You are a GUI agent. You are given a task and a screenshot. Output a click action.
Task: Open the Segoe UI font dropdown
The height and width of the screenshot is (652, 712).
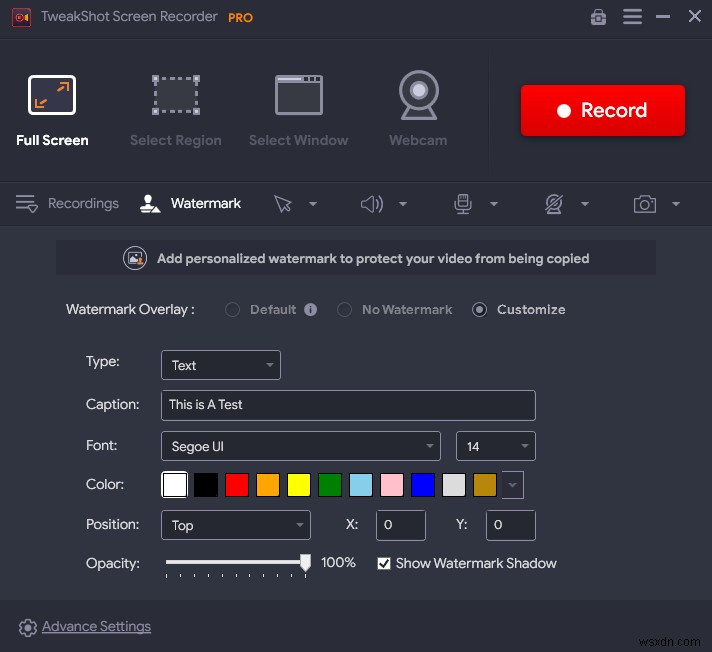301,446
